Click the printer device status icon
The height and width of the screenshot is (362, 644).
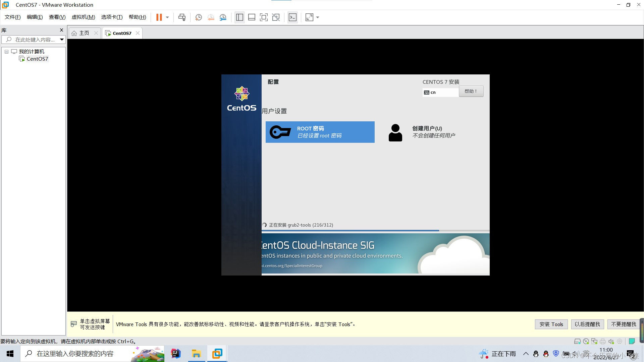click(x=603, y=342)
